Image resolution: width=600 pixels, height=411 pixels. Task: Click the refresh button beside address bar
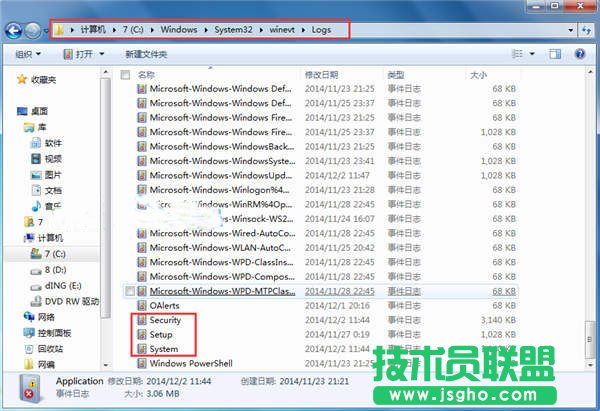(586, 30)
